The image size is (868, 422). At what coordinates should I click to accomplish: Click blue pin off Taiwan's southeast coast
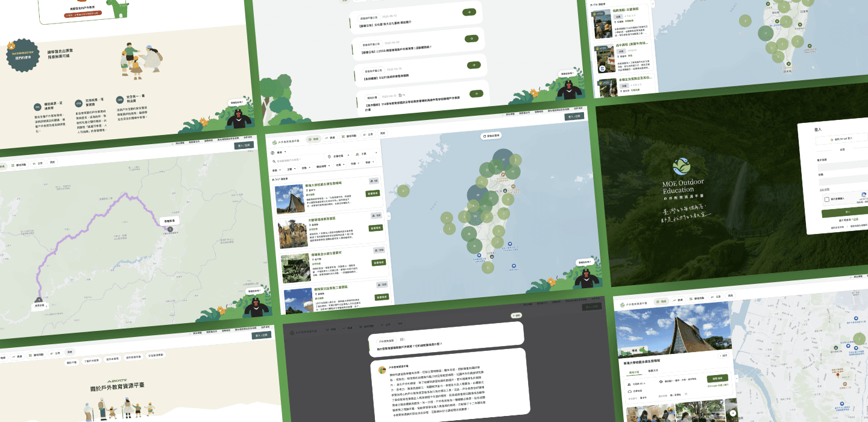(x=514, y=266)
